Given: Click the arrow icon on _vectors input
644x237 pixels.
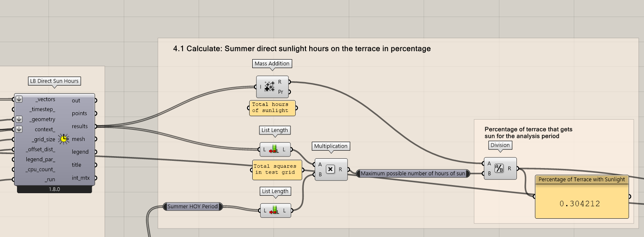Looking at the screenshot, I should pos(19,100).
